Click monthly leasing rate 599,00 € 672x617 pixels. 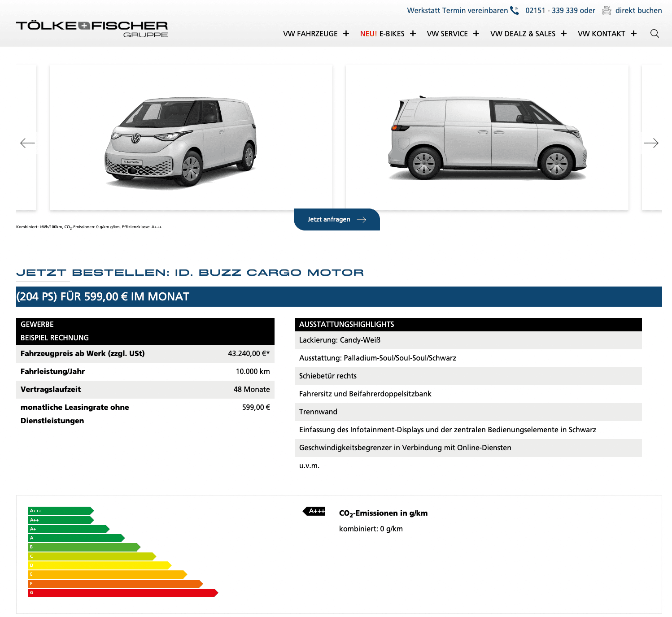coord(256,407)
